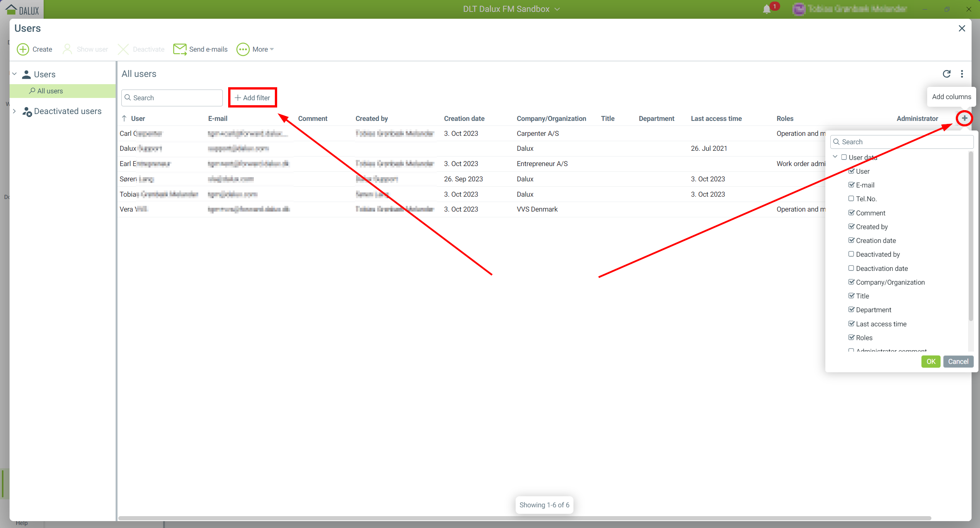The height and width of the screenshot is (528, 980).
Task: Select All users in sidebar
Action: pyautogui.click(x=50, y=91)
